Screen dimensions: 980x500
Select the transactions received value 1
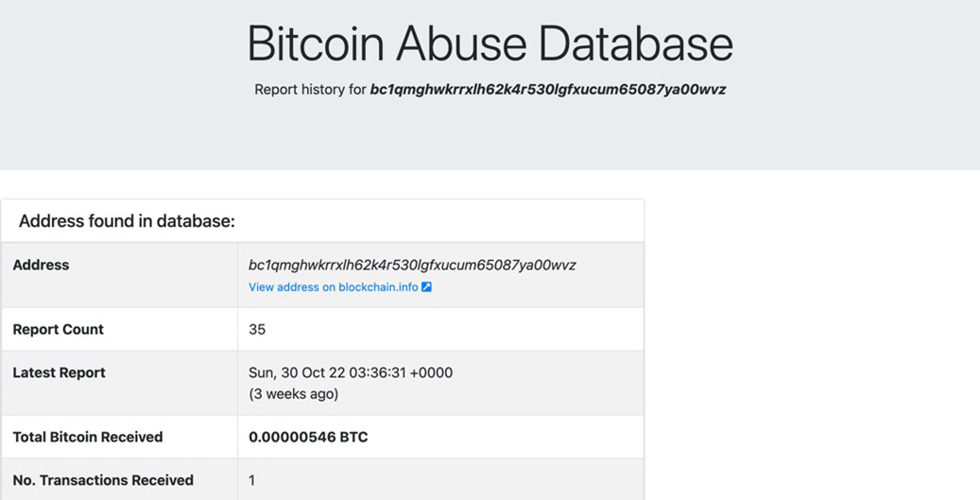252,480
